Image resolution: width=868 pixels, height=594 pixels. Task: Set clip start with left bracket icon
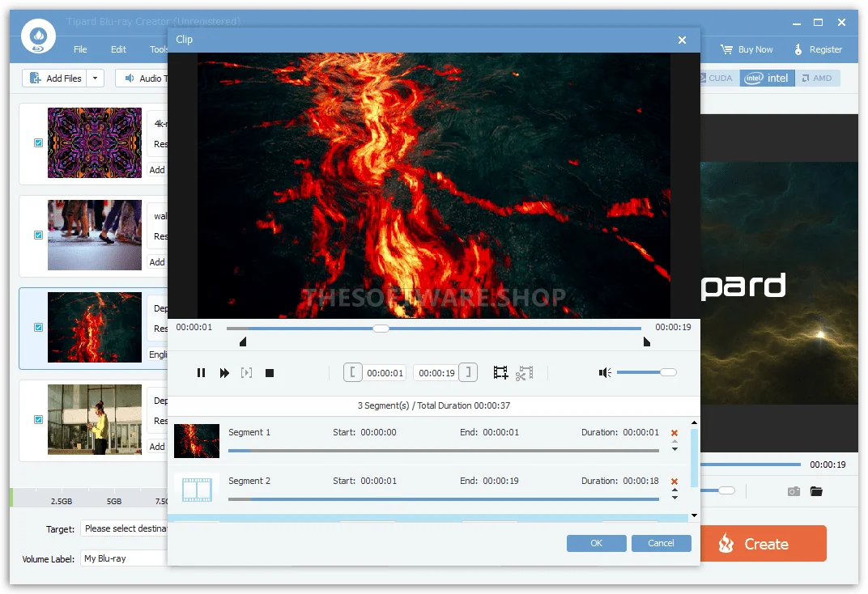353,372
